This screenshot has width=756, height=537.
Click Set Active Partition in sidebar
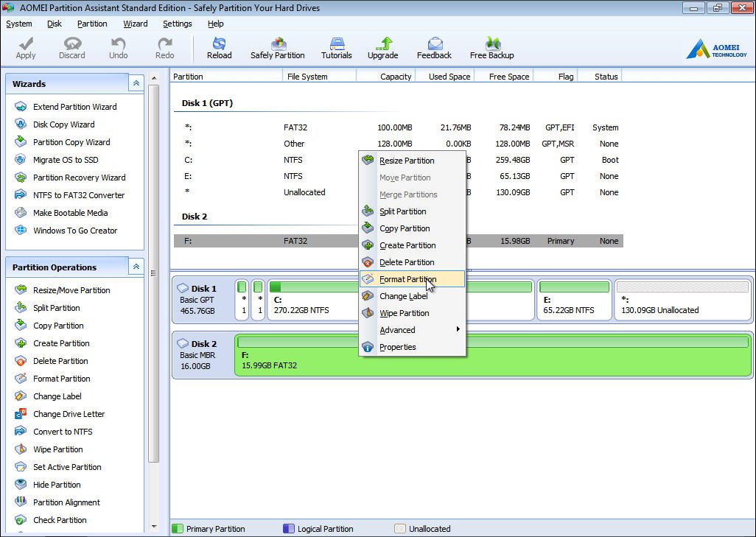[67, 467]
